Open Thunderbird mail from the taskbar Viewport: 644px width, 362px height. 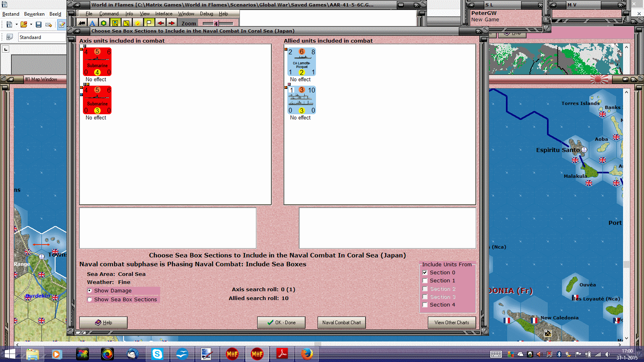click(132, 354)
